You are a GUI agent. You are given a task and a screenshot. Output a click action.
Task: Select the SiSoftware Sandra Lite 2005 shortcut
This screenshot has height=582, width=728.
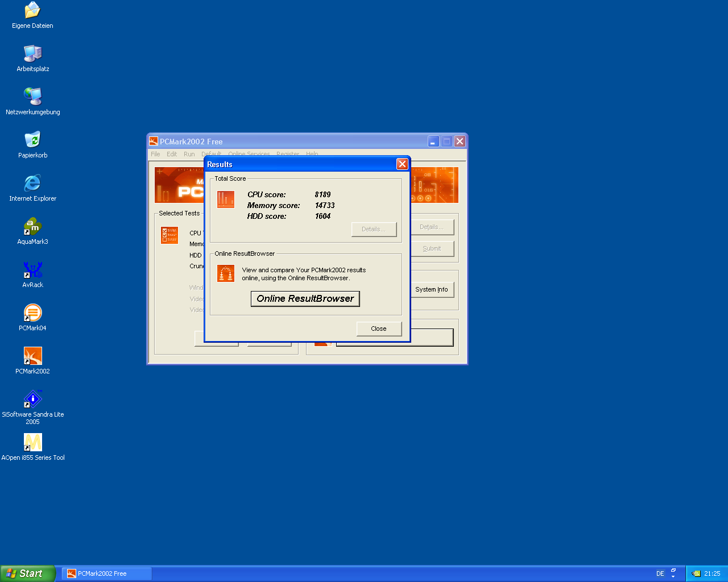pos(32,408)
